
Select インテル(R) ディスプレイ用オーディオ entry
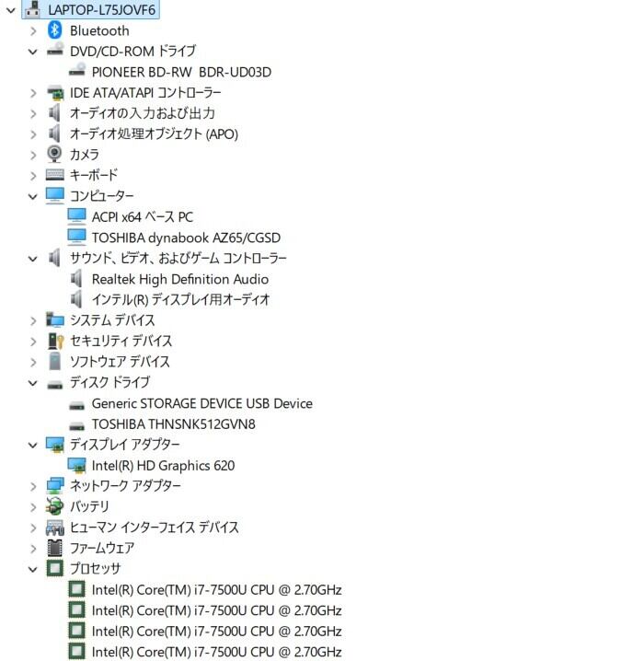click(180, 300)
